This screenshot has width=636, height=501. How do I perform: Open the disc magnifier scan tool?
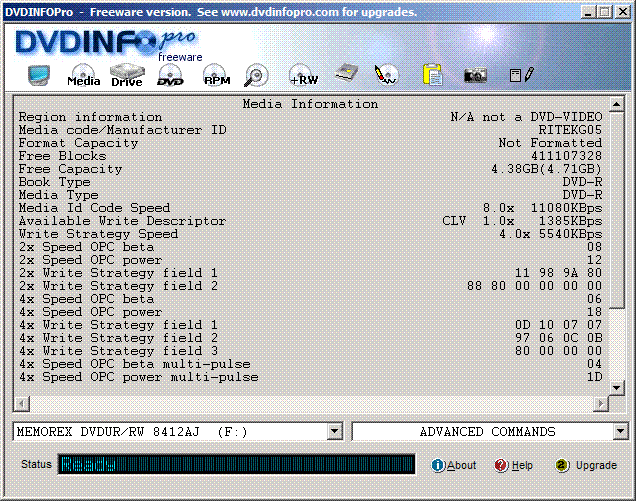coord(256,75)
